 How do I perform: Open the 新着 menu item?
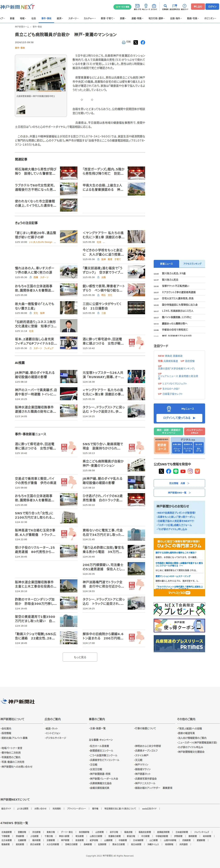[12, 18]
